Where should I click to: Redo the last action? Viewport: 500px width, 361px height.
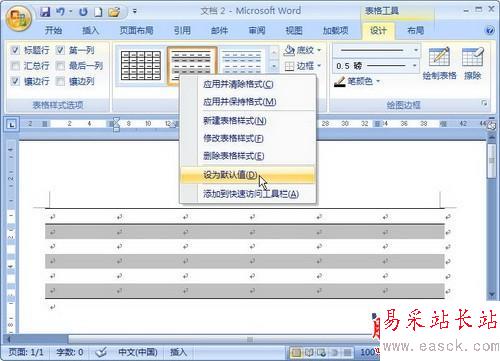click(83, 12)
